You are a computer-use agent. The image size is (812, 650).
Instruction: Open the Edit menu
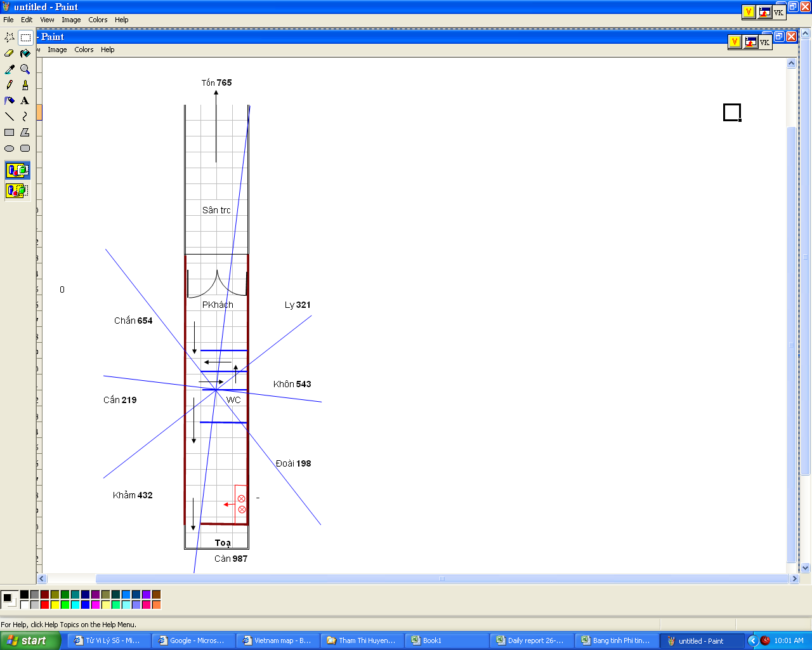(x=27, y=20)
